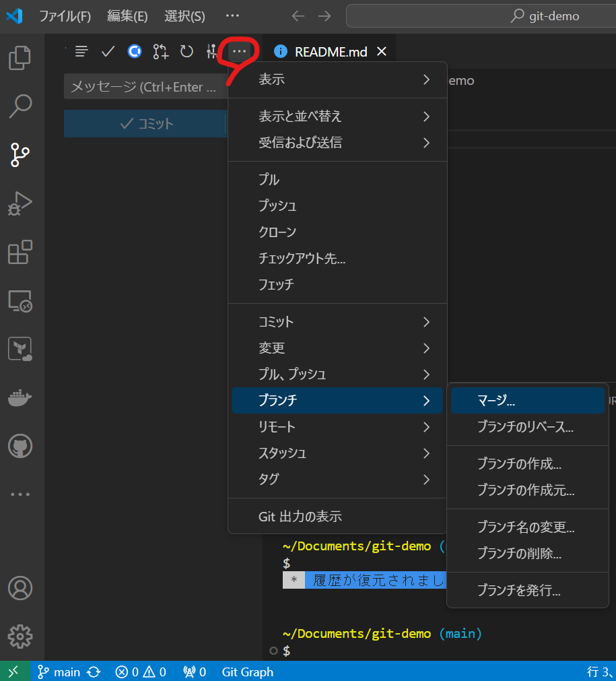Screen dimensions: 616x681
Task: Open the Manage gear settings icon
Action: tap(20, 637)
